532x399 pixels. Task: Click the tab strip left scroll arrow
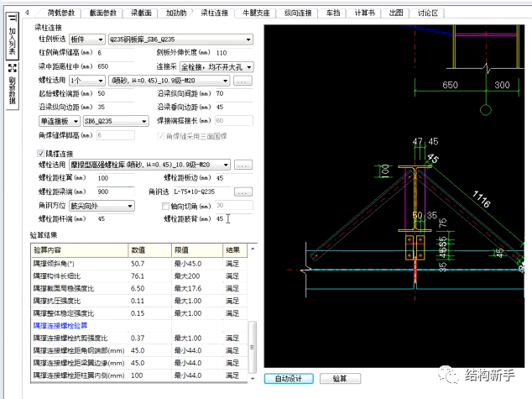pyautogui.click(x=27, y=13)
